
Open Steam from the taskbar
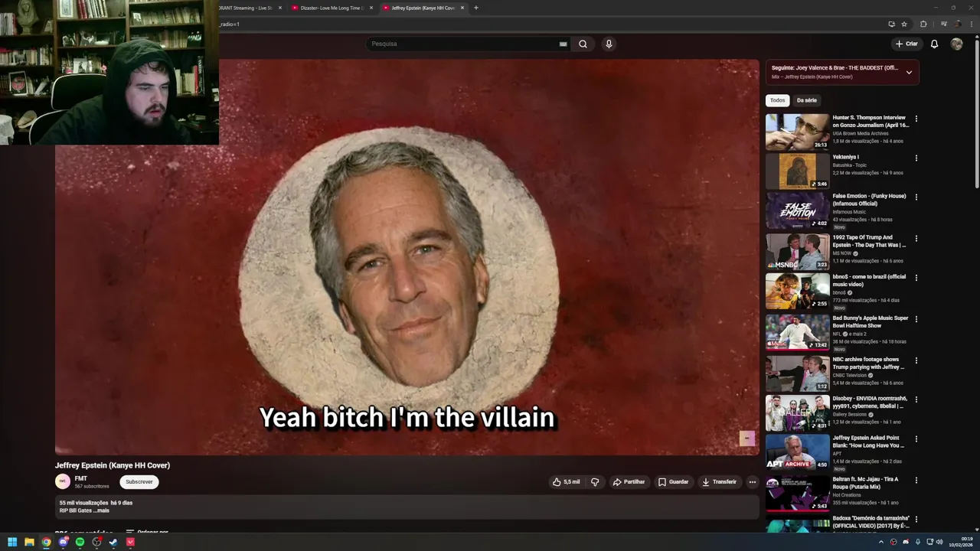(113, 542)
